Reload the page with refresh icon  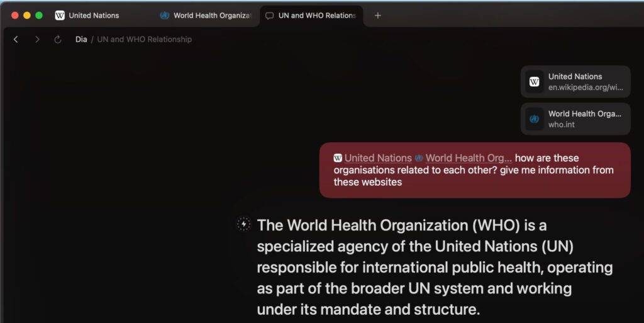tap(58, 40)
